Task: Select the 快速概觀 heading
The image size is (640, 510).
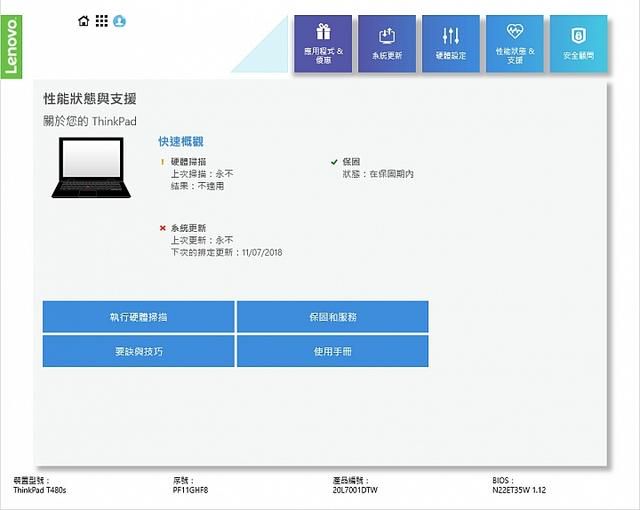Action: pyautogui.click(x=181, y=142)
